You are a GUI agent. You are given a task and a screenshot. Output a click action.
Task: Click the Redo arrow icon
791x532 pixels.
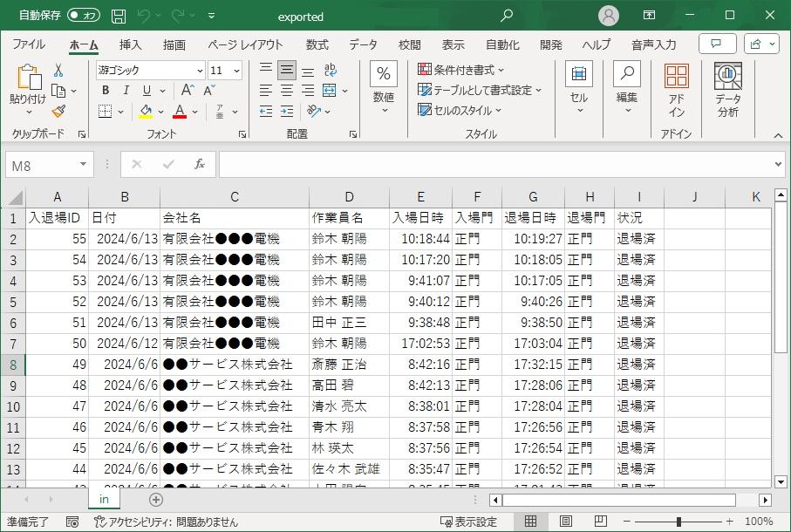coord(178,17)
